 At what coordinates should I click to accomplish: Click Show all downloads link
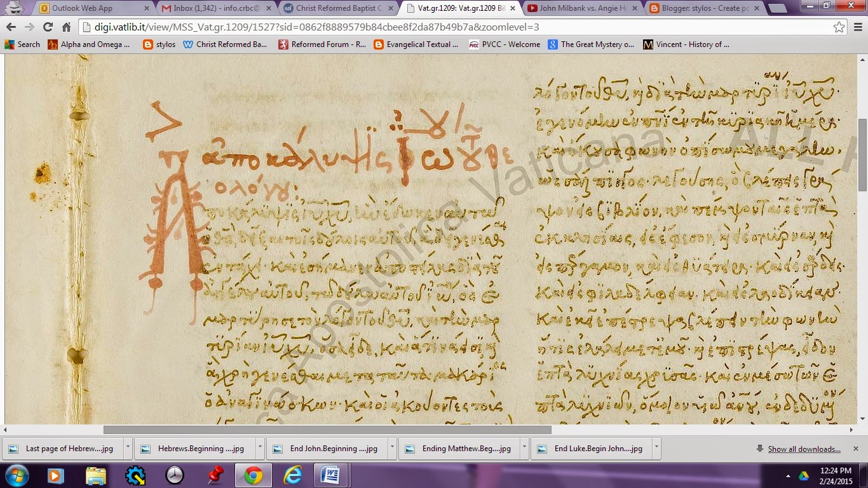(x=804, y=449)
